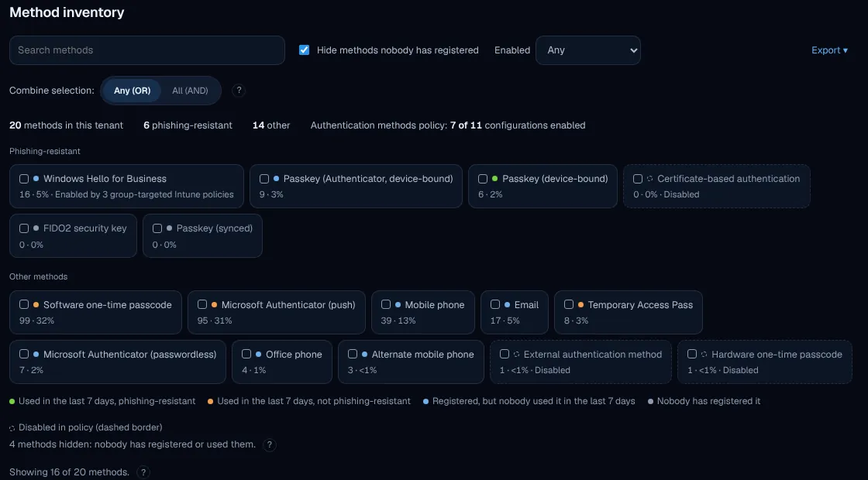
Task: Tick the Passkey (Authenticator, device-bound) checkbox
Action: [x=264, y=179]
